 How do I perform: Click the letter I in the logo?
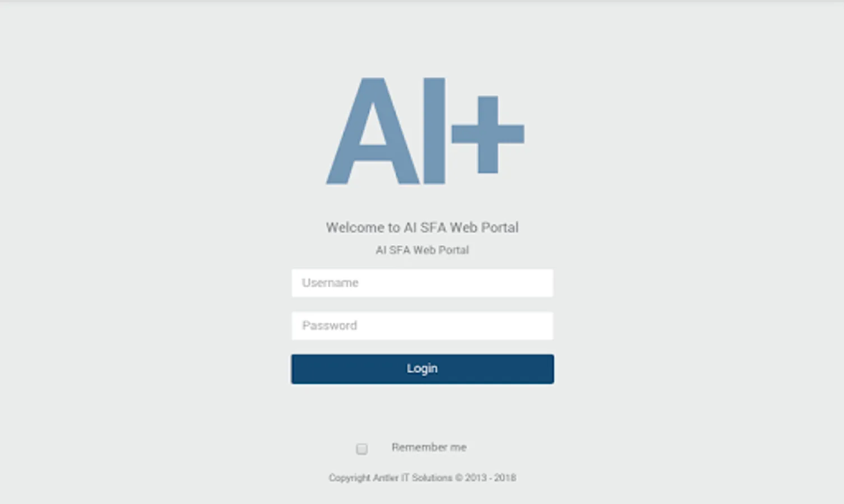click(434, 131)
